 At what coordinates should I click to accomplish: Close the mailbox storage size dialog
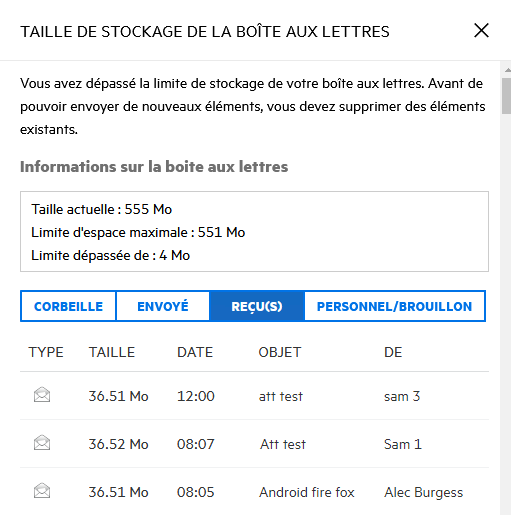[x=481, y=31]
